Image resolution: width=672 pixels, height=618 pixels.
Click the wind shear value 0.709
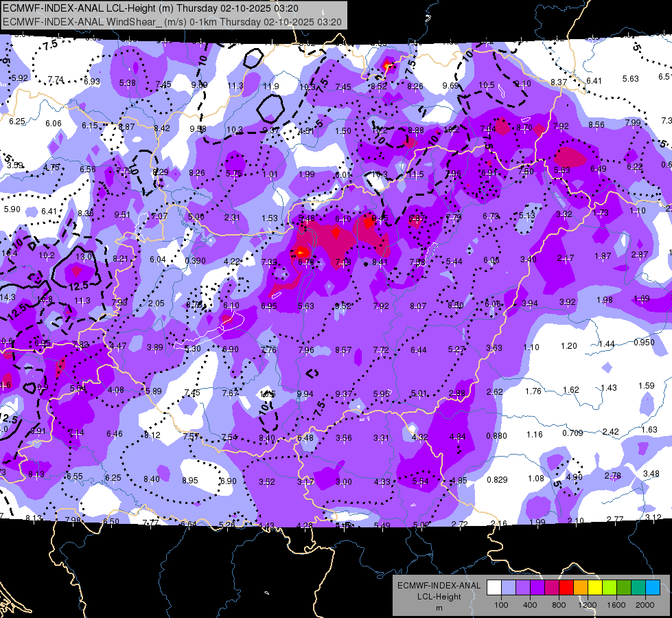click(572, 433)
